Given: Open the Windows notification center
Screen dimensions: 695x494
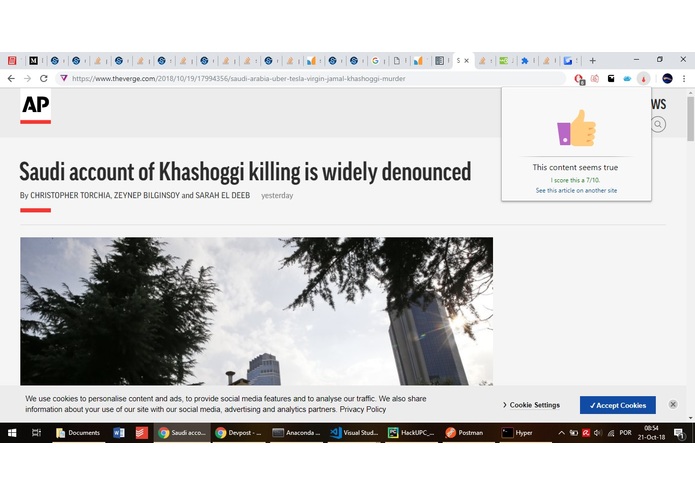Looking at the screenshot, I should click(x=679, y=433).
